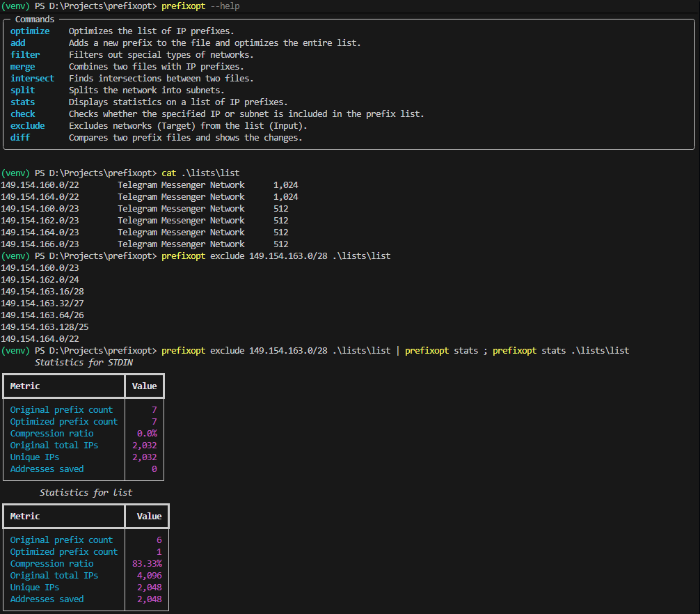Viewport: 700px width, 614px height.
Task: Click the 'split' command in the list
Action: coord(23,90)
